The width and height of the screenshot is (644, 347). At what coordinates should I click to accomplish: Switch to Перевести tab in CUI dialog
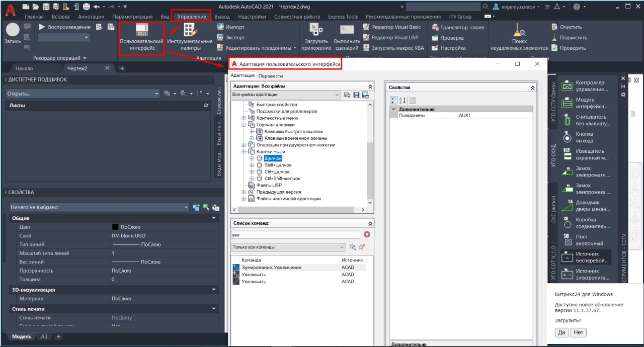pos(271,76)
